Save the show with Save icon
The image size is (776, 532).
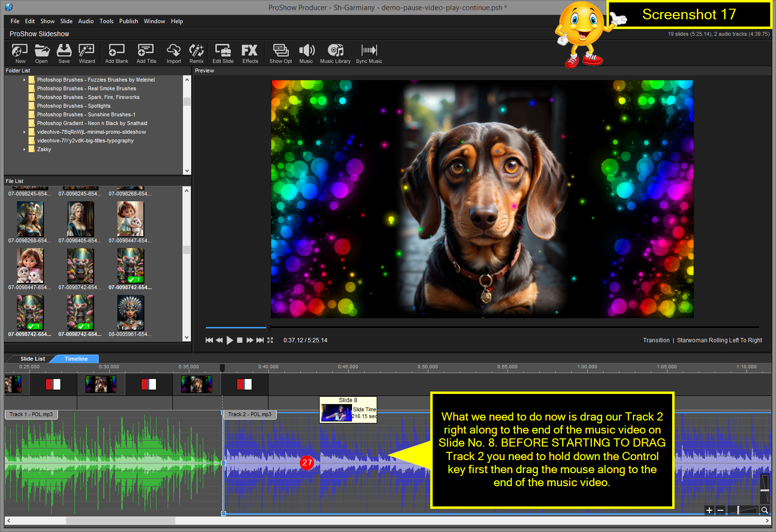pyautogui.click(x=64, y=53)
